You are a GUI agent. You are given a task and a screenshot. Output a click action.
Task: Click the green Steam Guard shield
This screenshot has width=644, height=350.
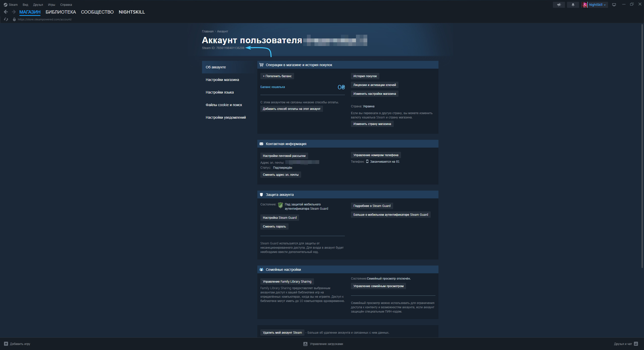click(x=280, y=205)
